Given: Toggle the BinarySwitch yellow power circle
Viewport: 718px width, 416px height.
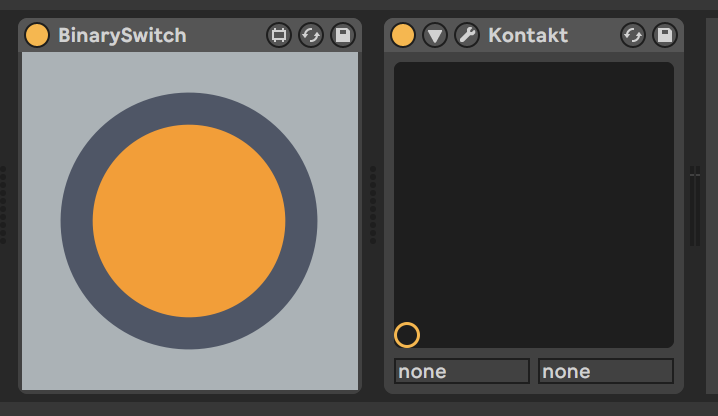Looking at the screenshot, I should coord(37,36).
